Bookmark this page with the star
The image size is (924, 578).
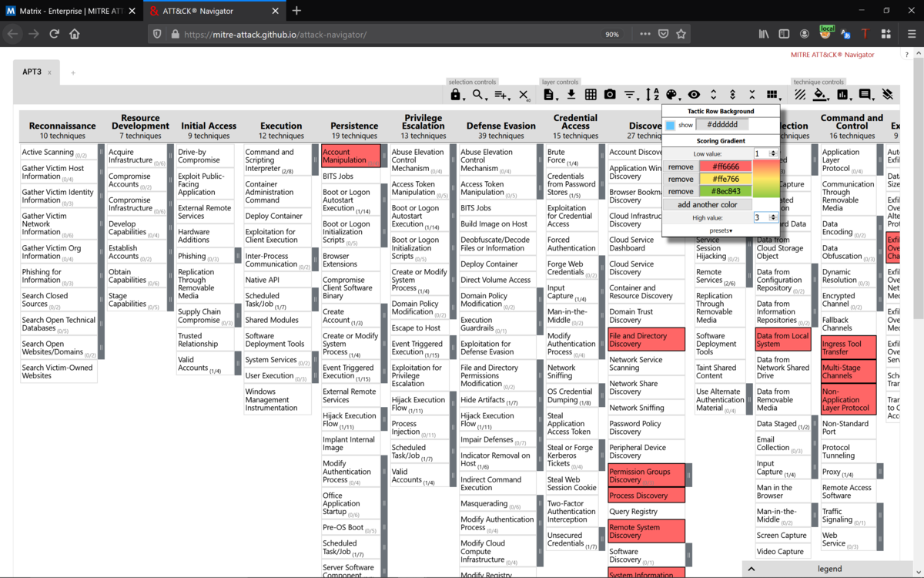[681, 34]
